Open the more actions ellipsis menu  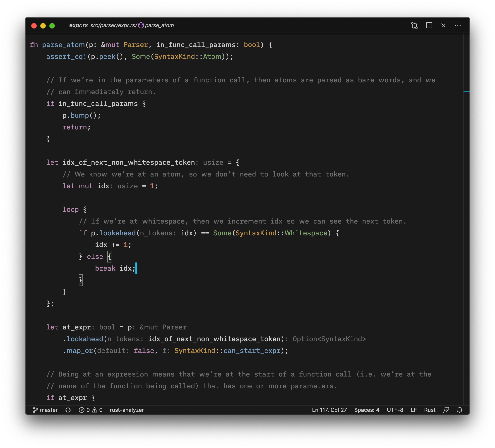click(x=458, y=25)
